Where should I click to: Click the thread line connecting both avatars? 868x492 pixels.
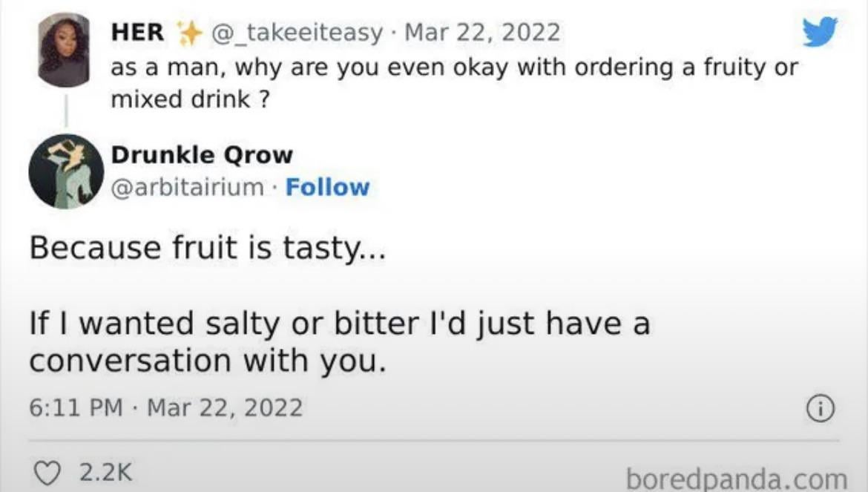coord(65,111)
